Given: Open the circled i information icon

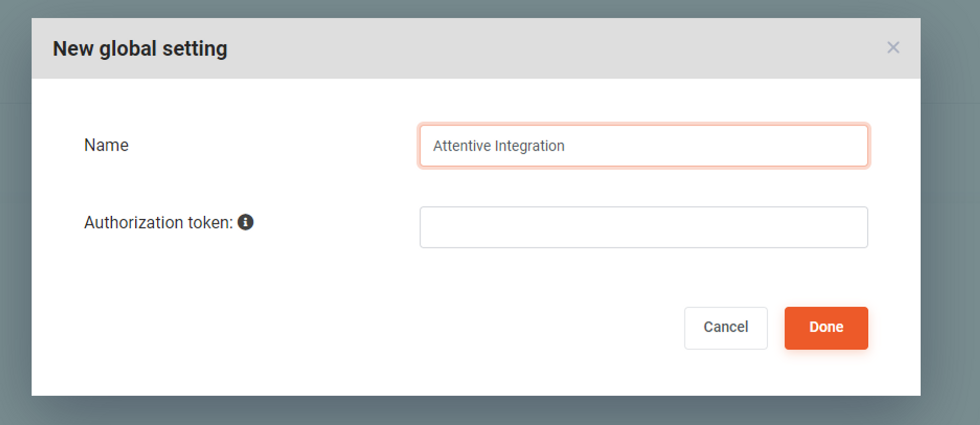Looking at the screenshot, I should click(245, 223).
